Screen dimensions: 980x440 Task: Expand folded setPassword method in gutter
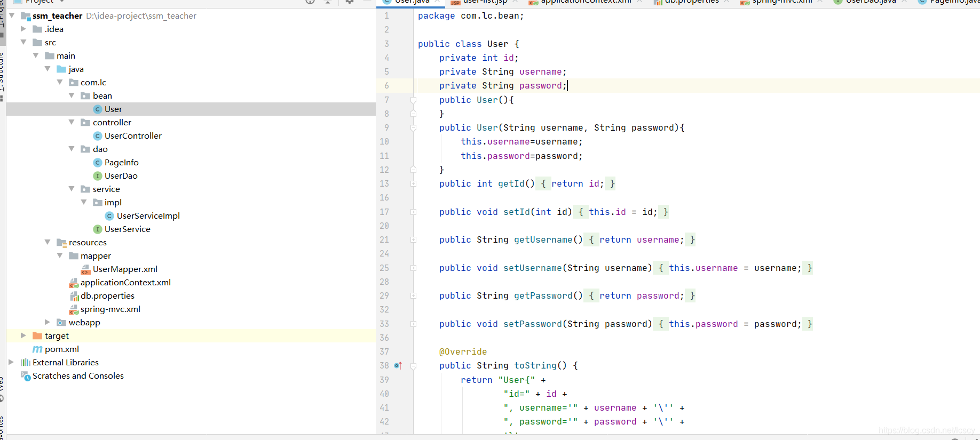[x=413, y=324]
